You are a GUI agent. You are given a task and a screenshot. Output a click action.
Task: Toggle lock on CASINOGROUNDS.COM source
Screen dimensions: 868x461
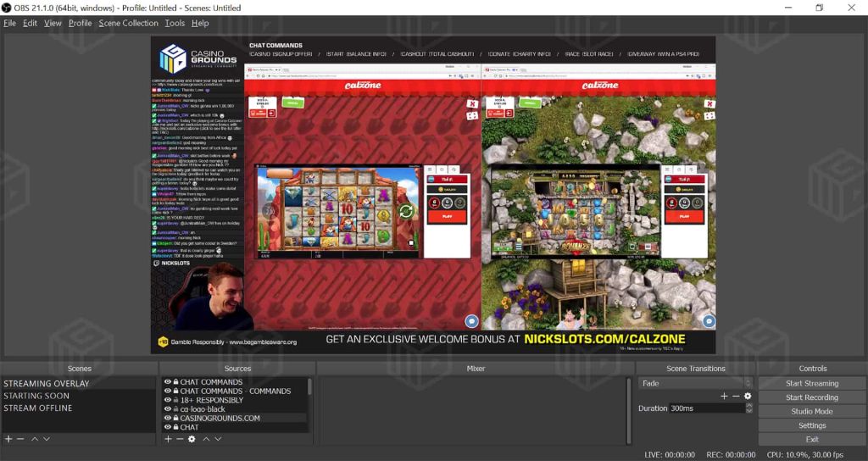point(175,418)
